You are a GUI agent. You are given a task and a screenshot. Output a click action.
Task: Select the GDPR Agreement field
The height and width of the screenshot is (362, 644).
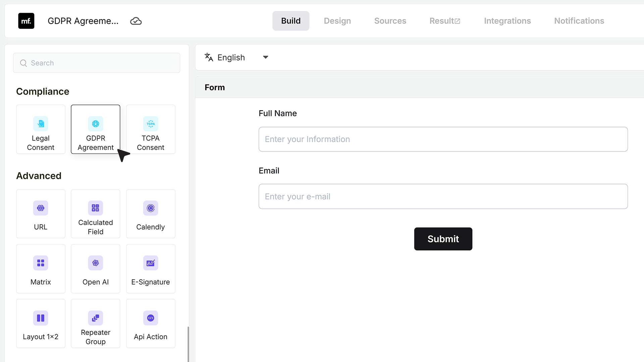click(96, 129)
